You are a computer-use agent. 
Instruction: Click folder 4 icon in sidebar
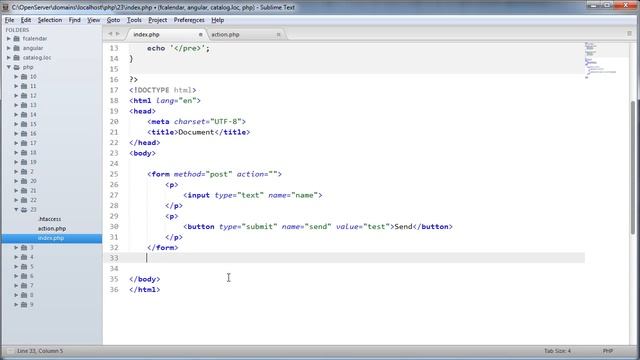[x=24, y=257]
